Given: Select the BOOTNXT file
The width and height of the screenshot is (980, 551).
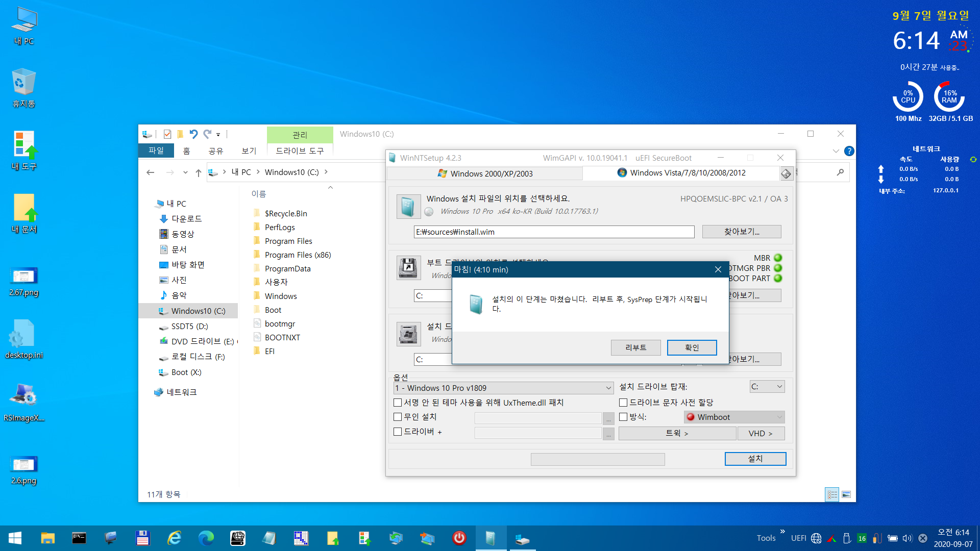Looking at the screenshot, I should (282, 337).
